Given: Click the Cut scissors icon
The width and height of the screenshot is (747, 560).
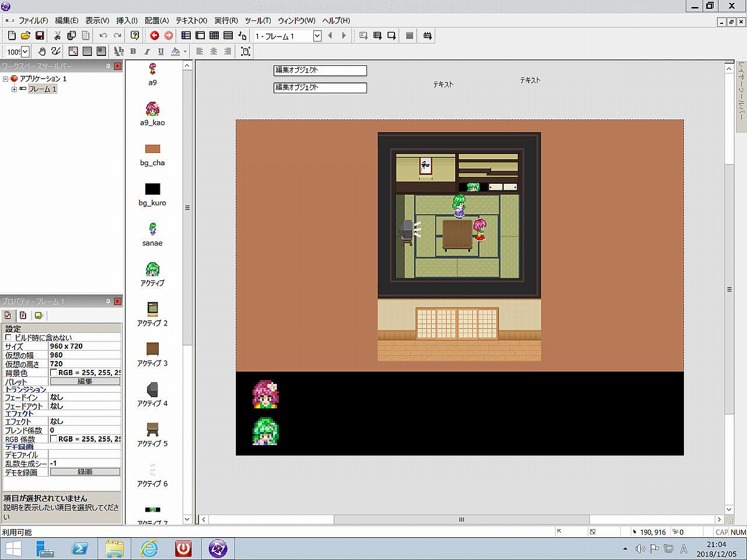Looking at the screenshot, I should pyautogui.click(x=58, y=36).
